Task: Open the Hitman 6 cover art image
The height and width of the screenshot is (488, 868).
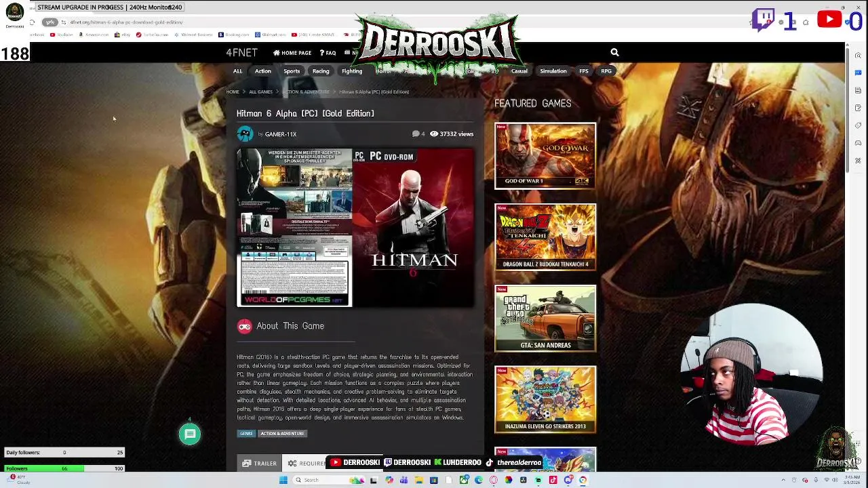Action: [355, 228]
